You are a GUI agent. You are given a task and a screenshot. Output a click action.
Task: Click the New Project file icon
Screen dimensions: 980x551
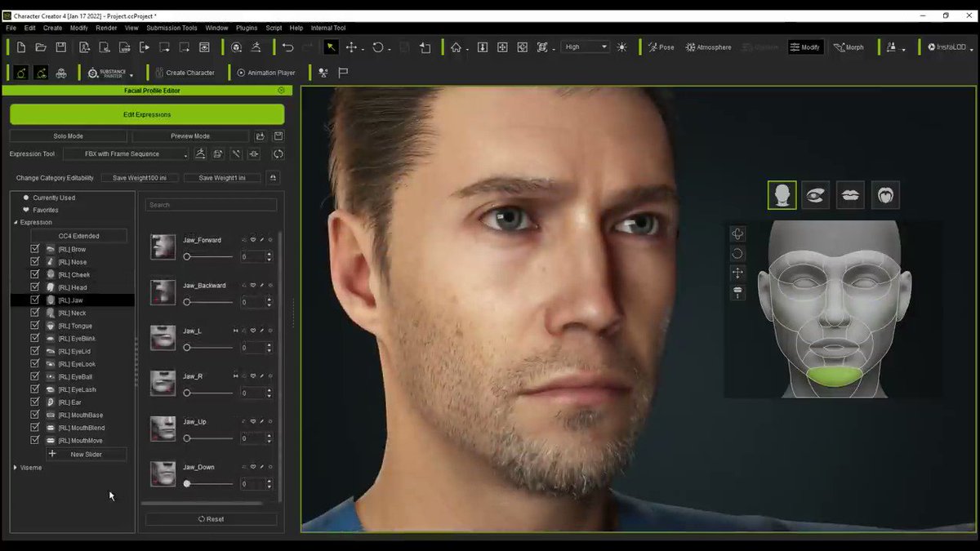click(x=21, y=47)
